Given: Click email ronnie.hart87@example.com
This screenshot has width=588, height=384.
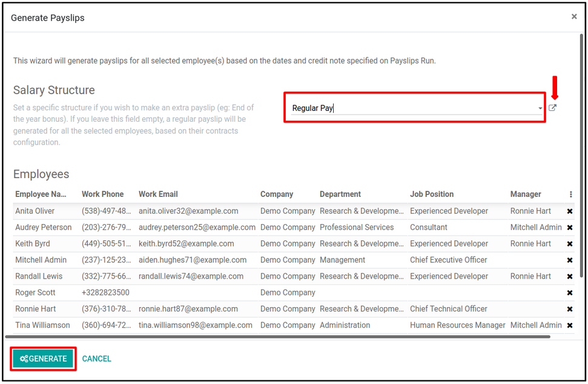Looking at the screenshot, I should [x=188, y=309].
